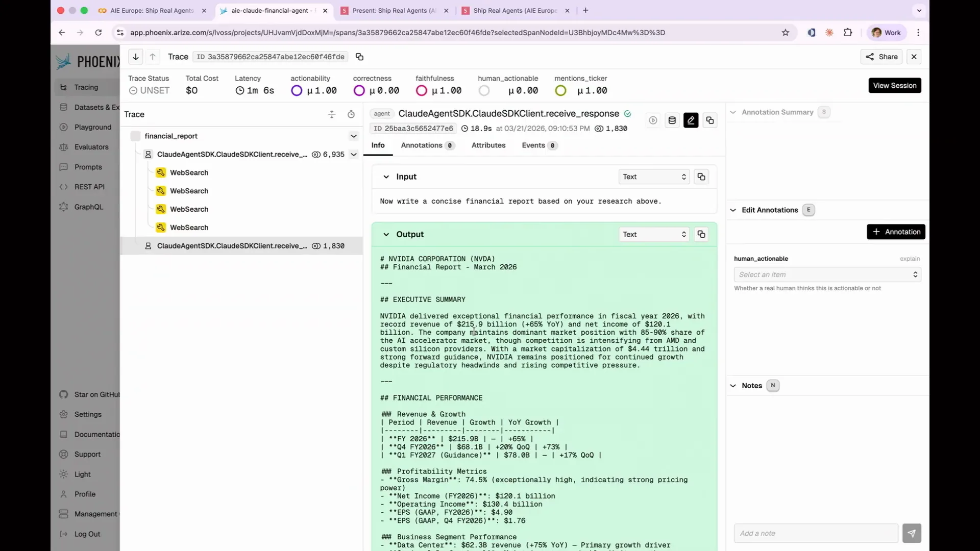Send the note with paper plane button

[x=912, y=533]
